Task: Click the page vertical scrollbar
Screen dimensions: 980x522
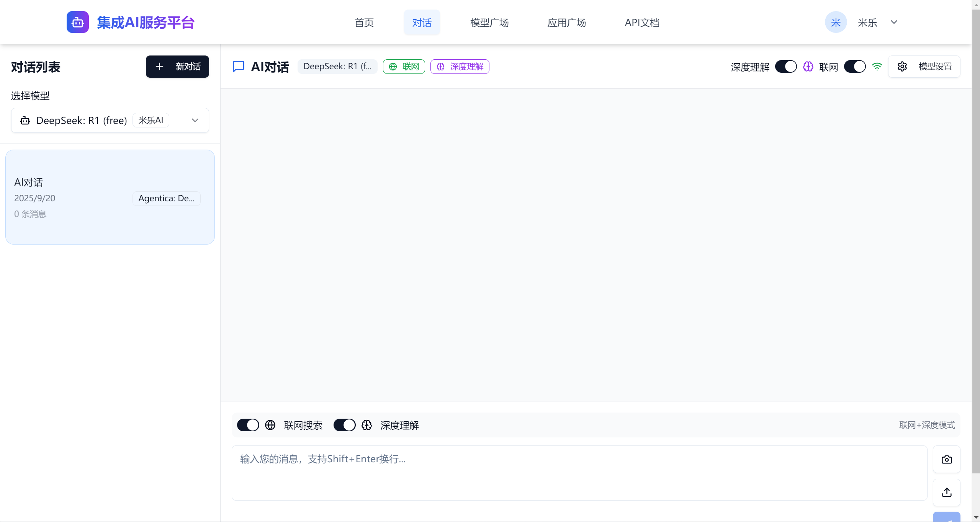Action: [x=976, y=241]
